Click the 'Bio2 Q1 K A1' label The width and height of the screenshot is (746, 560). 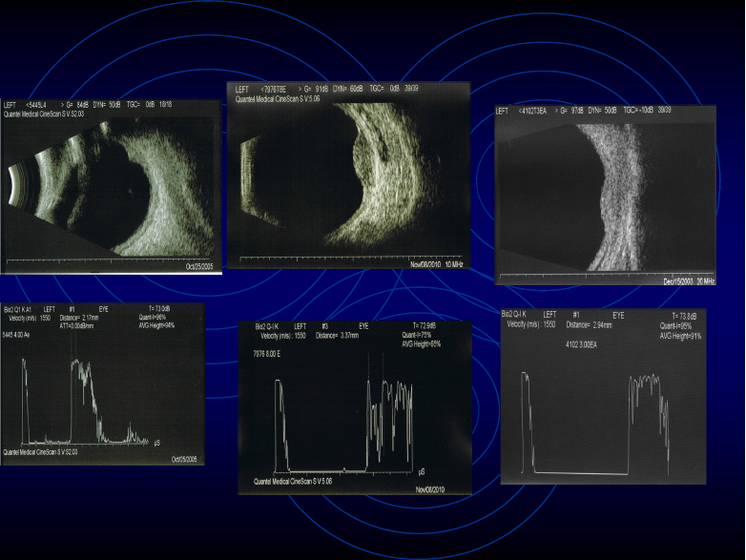click(17, 309)
